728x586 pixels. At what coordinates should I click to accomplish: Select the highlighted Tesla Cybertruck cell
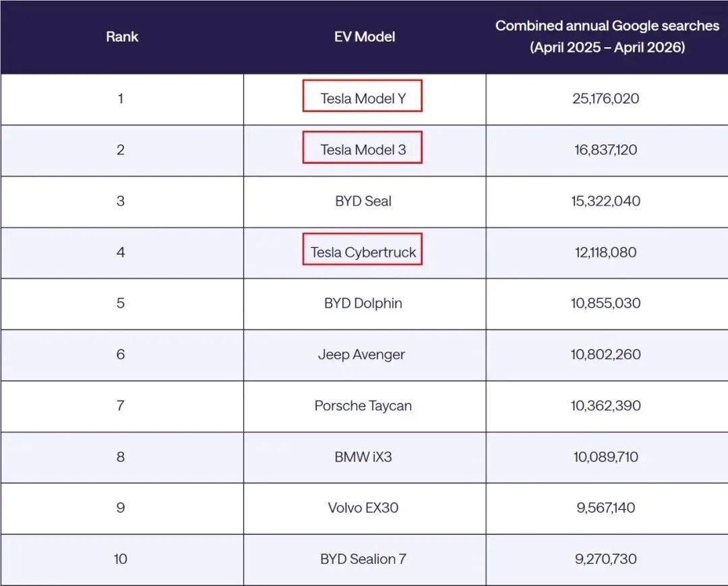[362, 249]
